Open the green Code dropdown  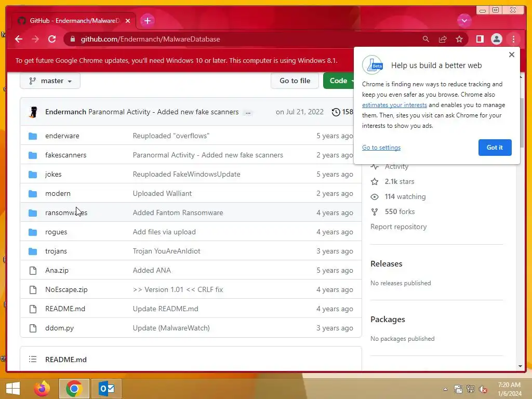339,81
